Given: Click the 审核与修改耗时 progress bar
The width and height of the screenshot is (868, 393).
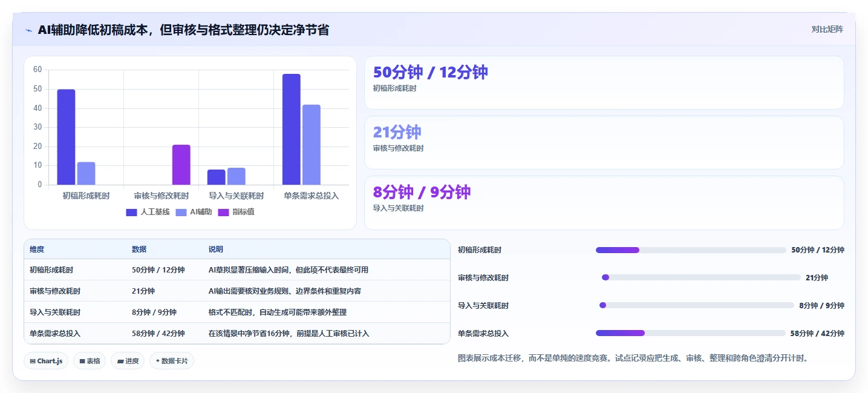Looking at the screenshot, I should click(x=701, y=277).
